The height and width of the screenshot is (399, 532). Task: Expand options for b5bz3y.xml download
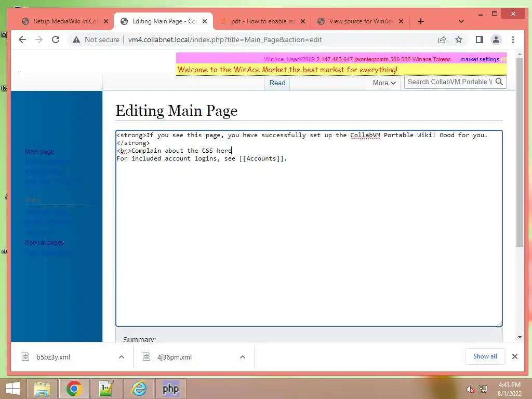[122, 357]
